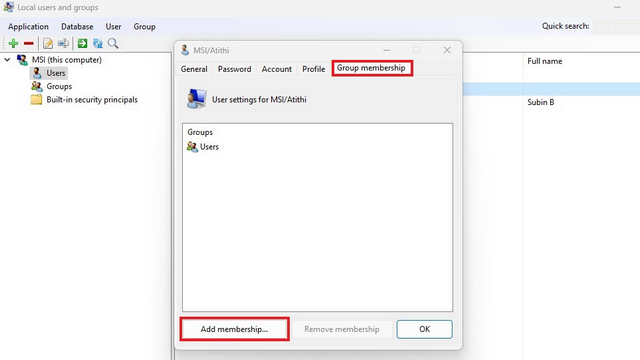This screenshot has height=360, width=640.
Task: Click Add membership button
Action: (234, 329)
